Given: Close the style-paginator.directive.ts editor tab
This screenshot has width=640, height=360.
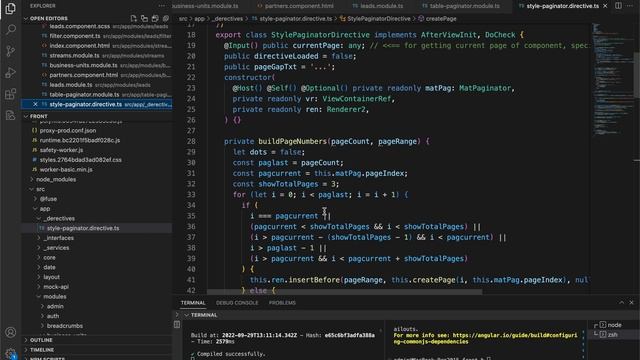Looking at the screenshot, I should coord(605,6).
